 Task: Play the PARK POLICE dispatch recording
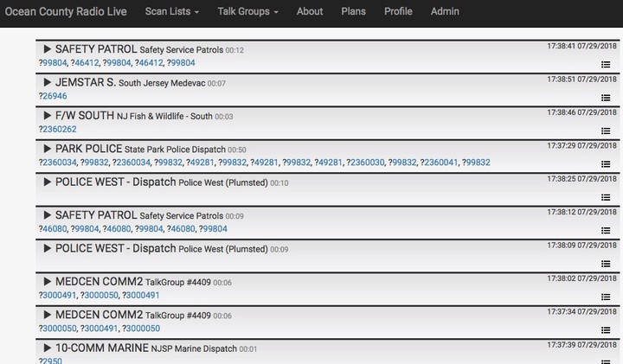coord(48,149)
